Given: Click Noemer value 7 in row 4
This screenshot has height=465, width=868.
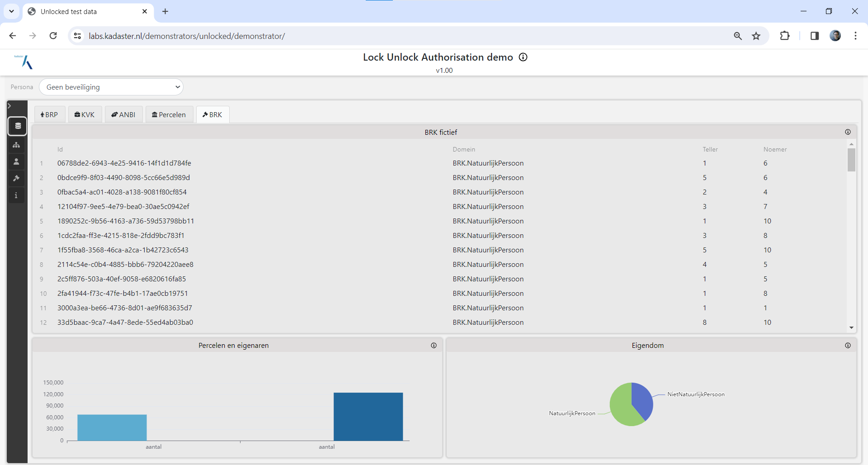Looking at the screenshot, I should click(765, 207).
